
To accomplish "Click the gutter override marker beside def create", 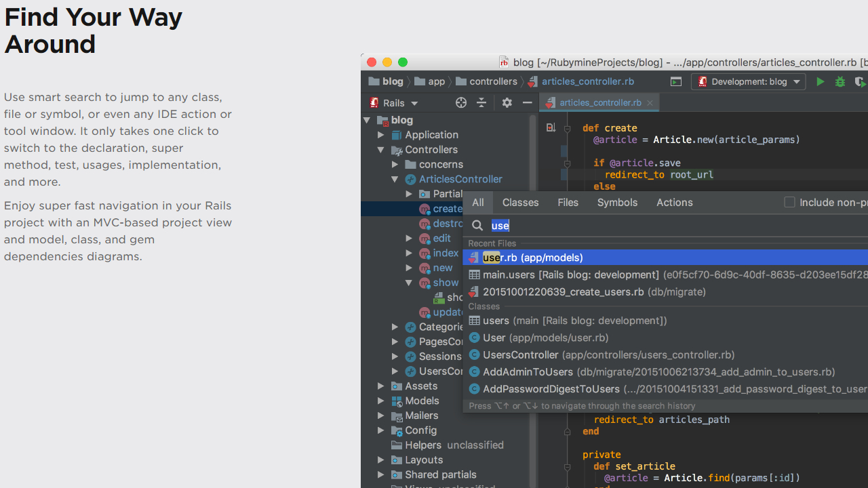I will [551, 127].
